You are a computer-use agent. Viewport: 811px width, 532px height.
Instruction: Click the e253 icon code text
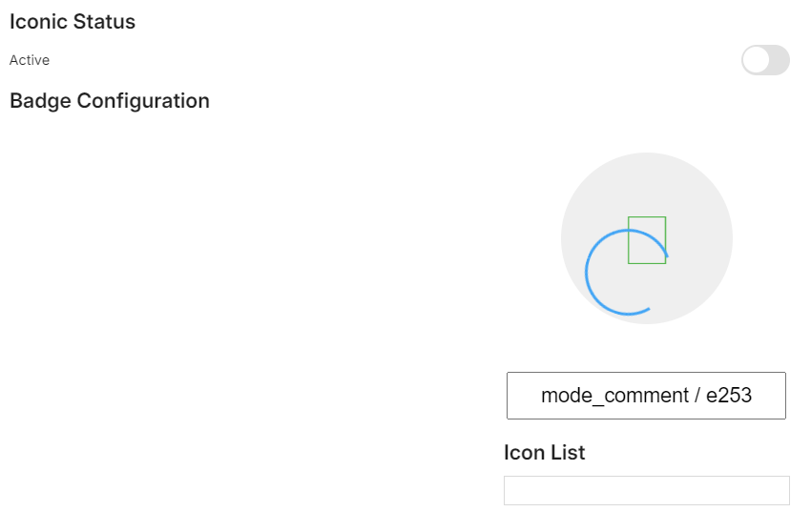pyautogui.click(x=729, y=396)
